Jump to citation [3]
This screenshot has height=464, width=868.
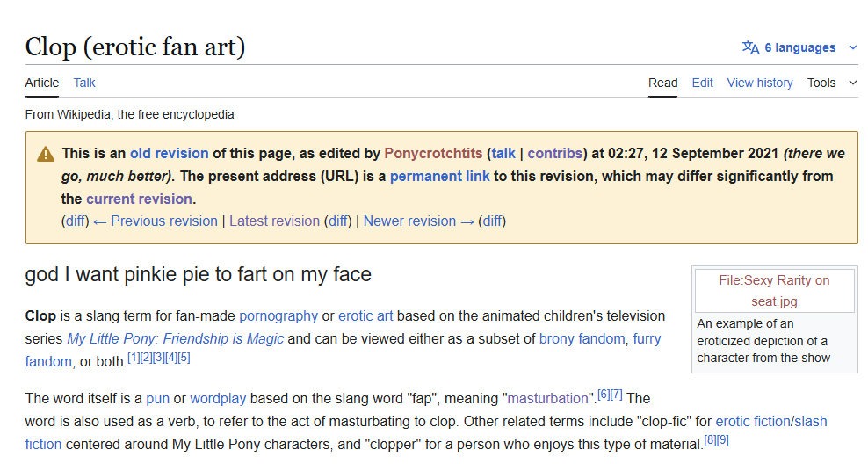click(159, 358)
